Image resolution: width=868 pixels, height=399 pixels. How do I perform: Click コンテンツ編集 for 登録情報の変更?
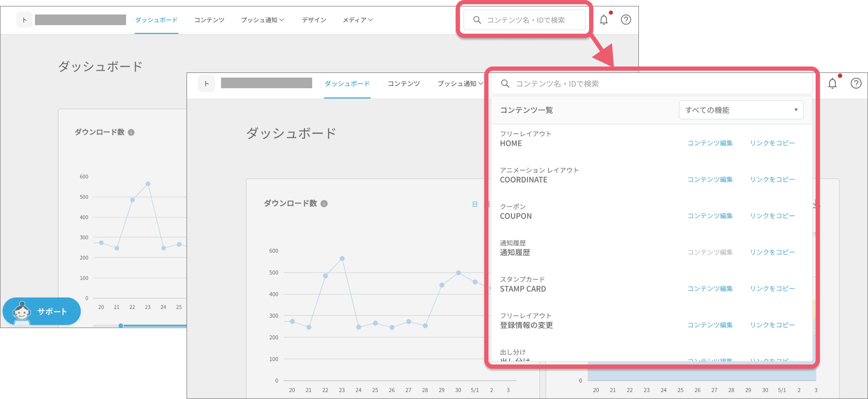click(x=710, y=325)
